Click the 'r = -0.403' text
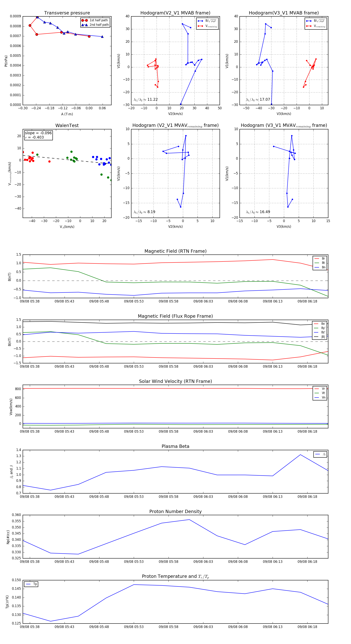351x644 pixels. [34, 137]
